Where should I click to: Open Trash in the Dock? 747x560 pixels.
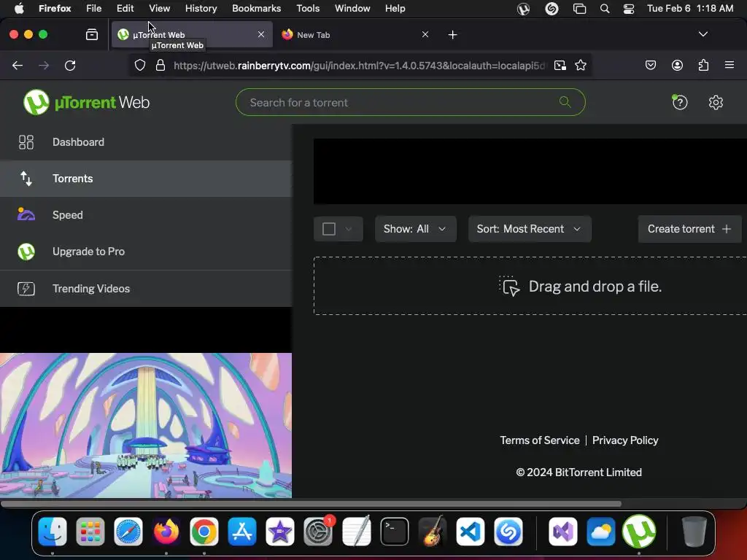694,532
